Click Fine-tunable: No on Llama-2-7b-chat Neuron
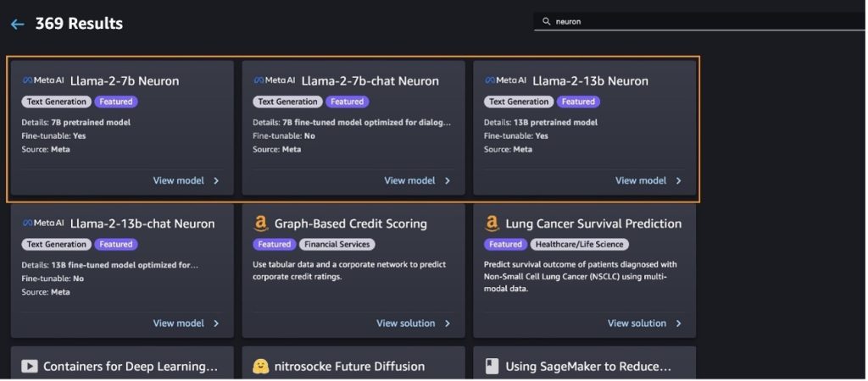 tap(283, 135)
